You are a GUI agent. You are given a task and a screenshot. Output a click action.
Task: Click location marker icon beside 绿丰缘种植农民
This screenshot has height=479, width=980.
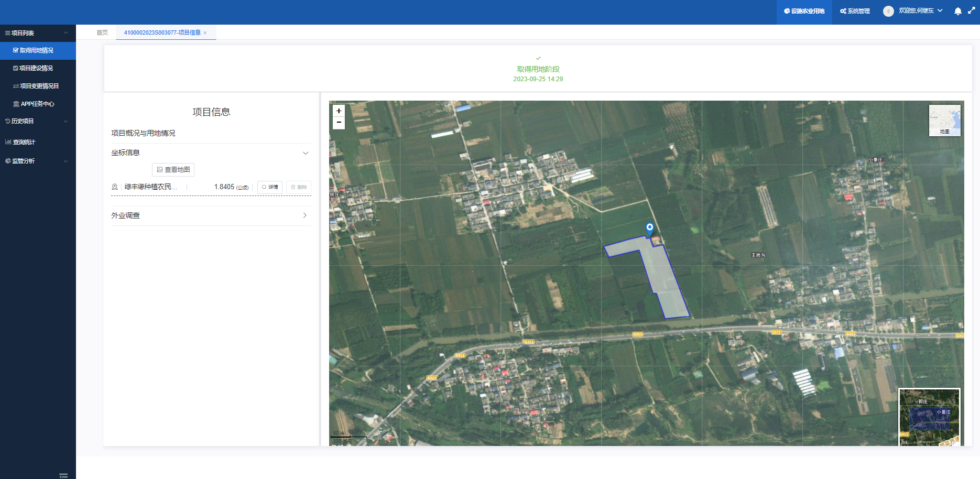click(x=115, y=187)
